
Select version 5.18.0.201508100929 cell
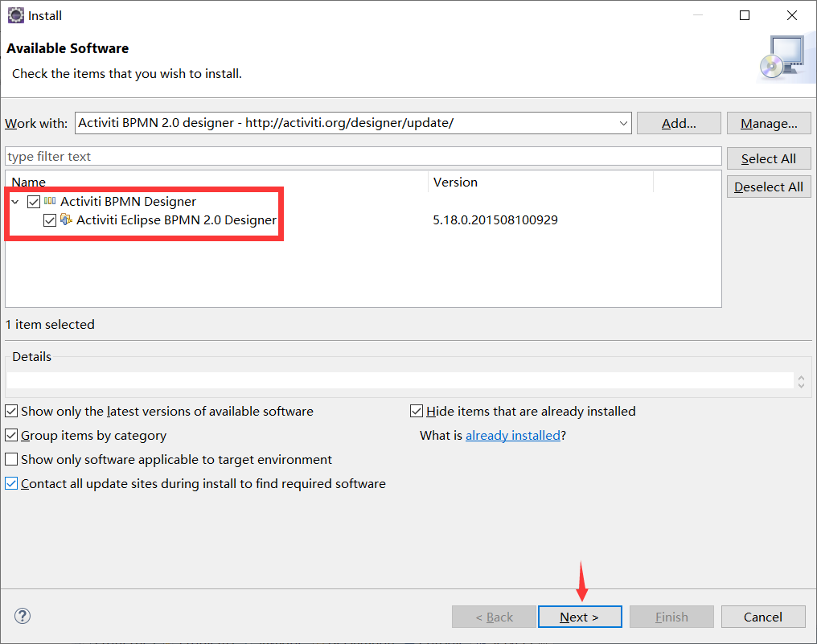point(495,219)
